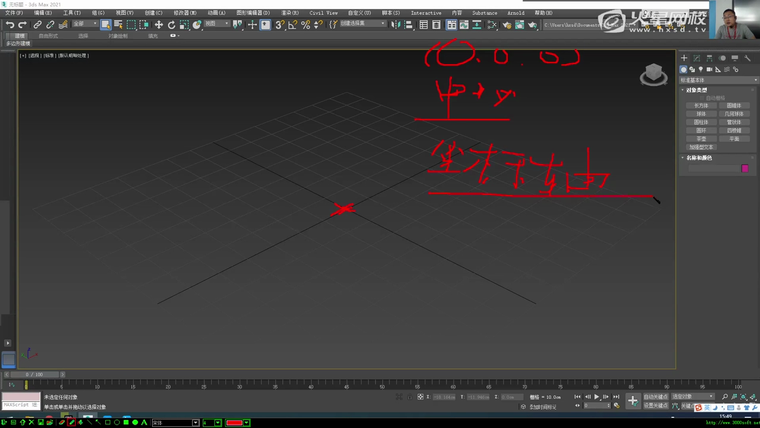Screen dimensions: 760x428
Task: Select the Move transform tool
Action: point(158,25)
